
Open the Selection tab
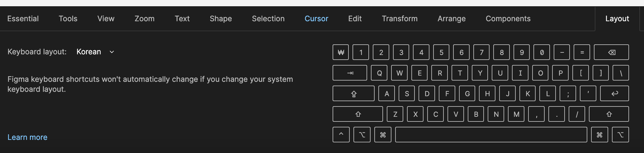coord(268,18)
